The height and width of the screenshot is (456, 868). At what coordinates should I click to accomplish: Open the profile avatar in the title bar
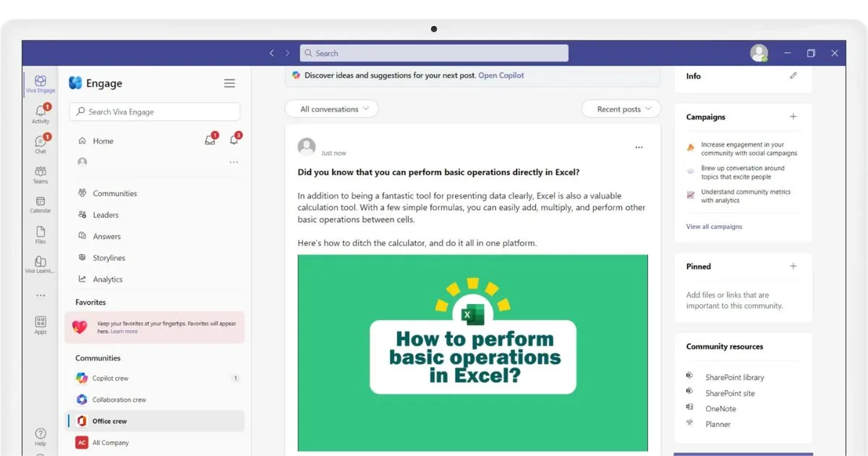tap(759, 53)
